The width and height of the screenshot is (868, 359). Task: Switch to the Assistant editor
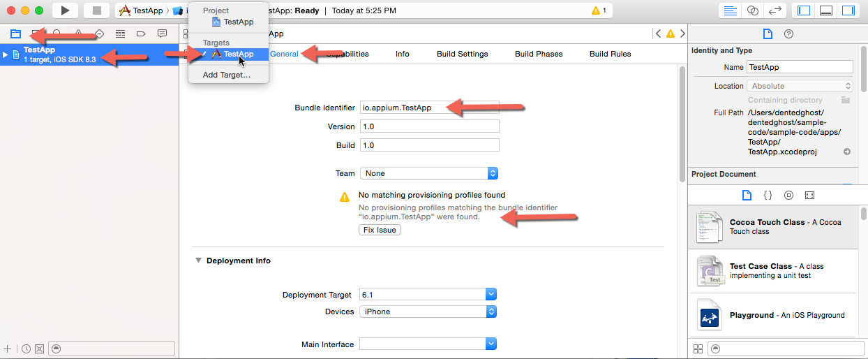(752, 10)
